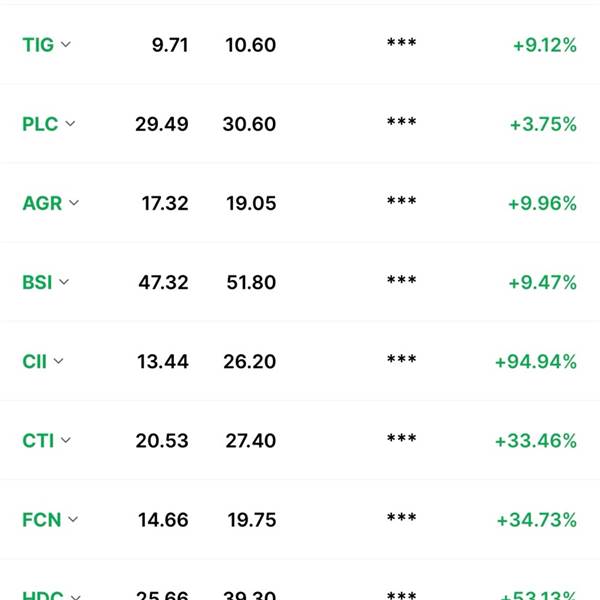Reveal hidden value in TIG row

[401, 42]
